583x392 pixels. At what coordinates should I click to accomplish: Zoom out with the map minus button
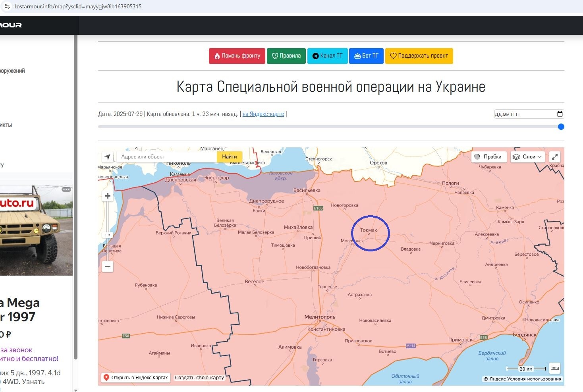pyautogui.click(x=108, y=266)
